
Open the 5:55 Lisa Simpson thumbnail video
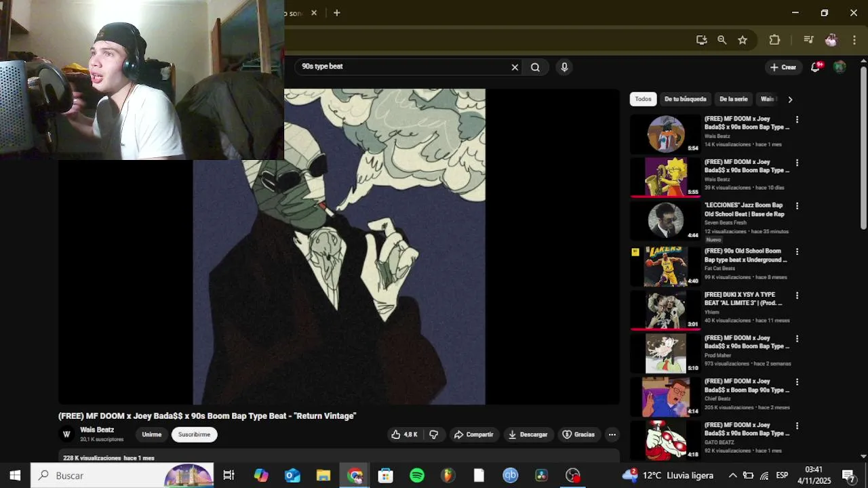coord(666,177)
